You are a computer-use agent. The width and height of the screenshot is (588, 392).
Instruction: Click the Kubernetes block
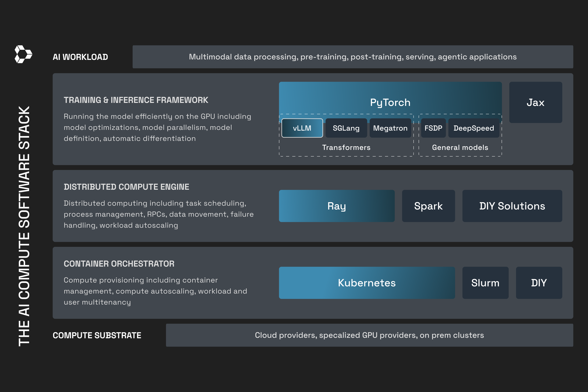[x=367, y=283]
